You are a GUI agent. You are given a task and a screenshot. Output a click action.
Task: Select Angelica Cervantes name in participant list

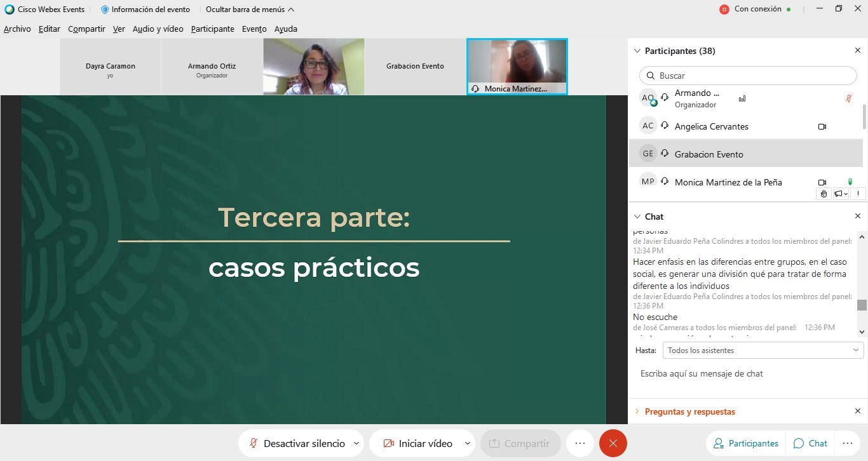pos(712,126)
